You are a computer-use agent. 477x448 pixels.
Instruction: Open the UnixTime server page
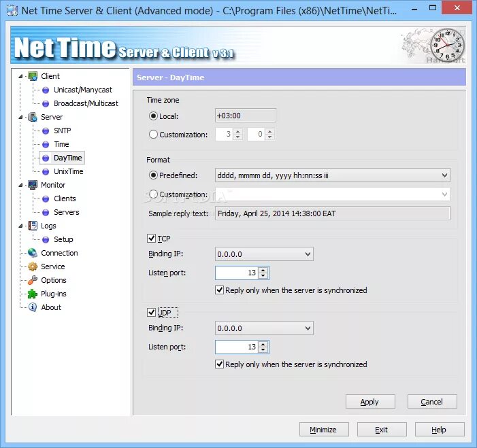coord(69,171)
